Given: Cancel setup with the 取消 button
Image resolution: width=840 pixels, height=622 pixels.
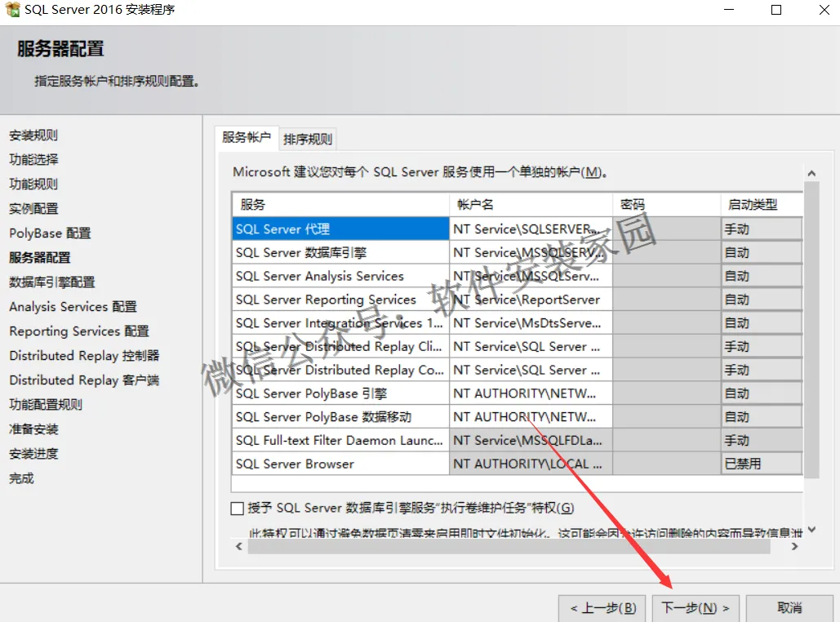Looking at the screenshot, I should (789, 608).
